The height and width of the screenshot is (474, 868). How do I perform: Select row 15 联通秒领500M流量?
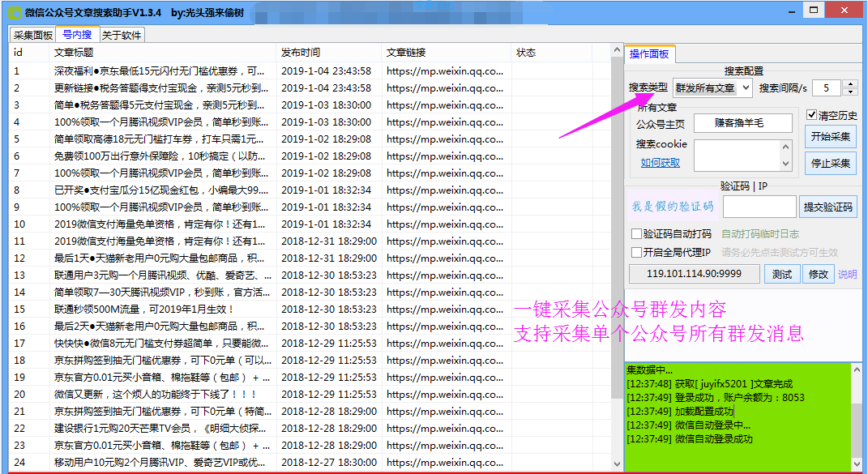(x=310, y=309)
